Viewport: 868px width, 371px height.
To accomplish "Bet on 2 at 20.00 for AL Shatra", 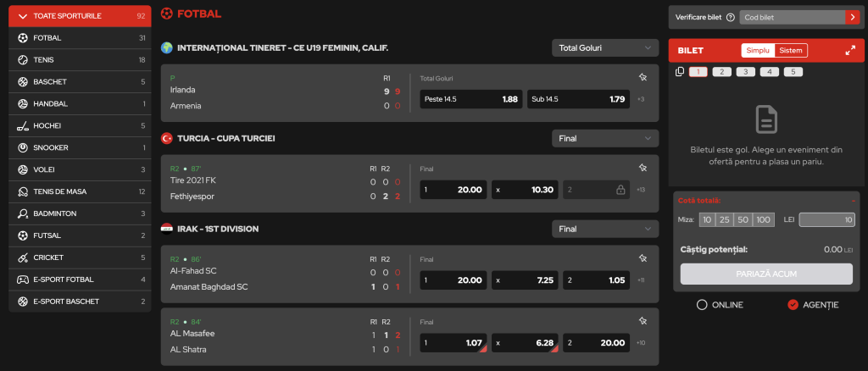I will 596,343.
